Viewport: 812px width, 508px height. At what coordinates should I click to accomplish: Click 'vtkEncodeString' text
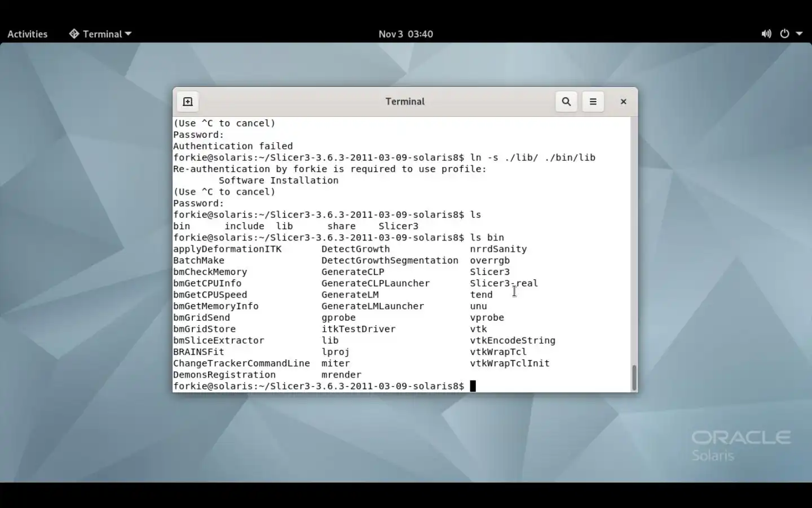click(x=513, y=340)
